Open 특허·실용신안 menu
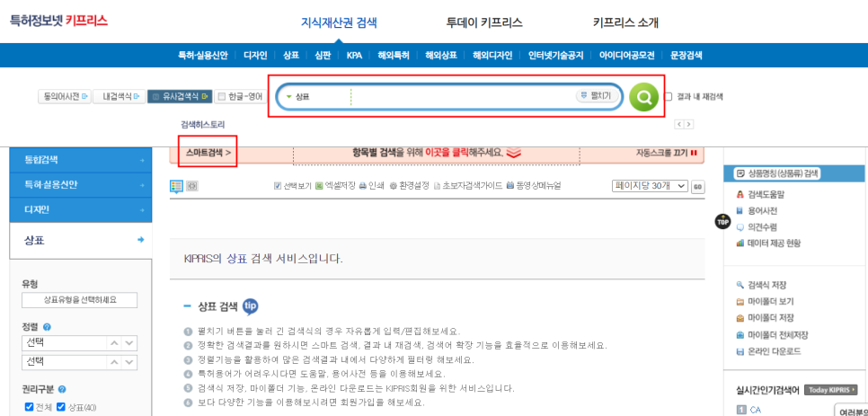Screen dimensions: 868x416 coord(202,56)
